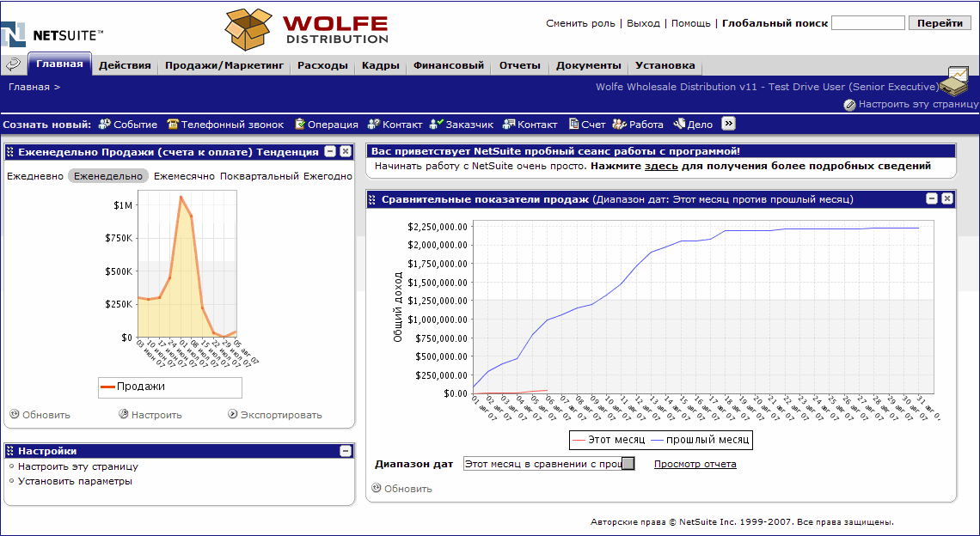Screen dimensions: 980x536
Task: Click the Обновить refresh icon under the comparison chart
Action: pyautogui.click(x=377, y=487)
